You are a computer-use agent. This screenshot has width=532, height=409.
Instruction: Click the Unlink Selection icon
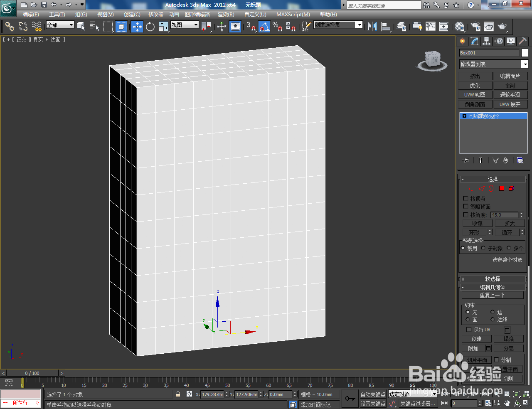pyautogui.click(x=23, y=27)
